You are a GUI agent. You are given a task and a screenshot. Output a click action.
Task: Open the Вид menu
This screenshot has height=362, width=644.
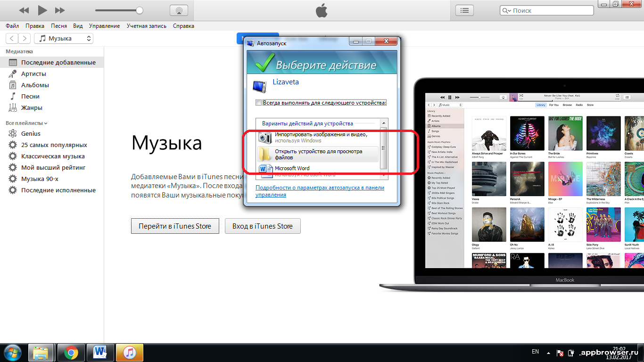[78, 26]
